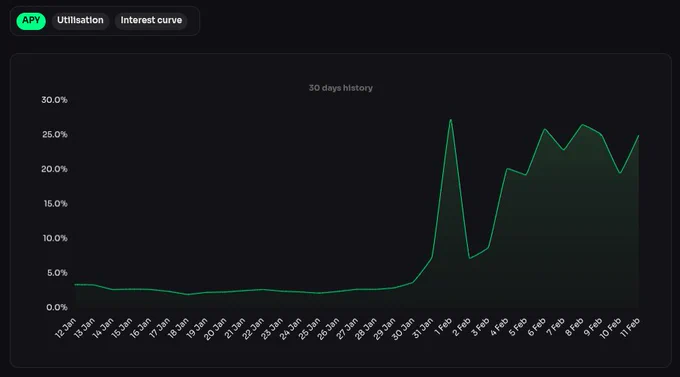Click the 28 Jan date label
The width and height of the screenshot is (680, 377).
click(366, 329)
